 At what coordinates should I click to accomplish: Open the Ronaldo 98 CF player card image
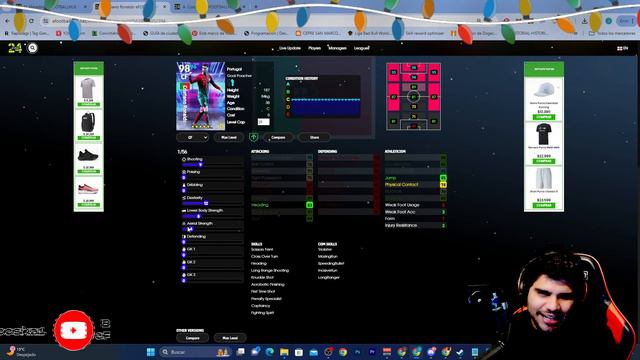pos(200,96)
